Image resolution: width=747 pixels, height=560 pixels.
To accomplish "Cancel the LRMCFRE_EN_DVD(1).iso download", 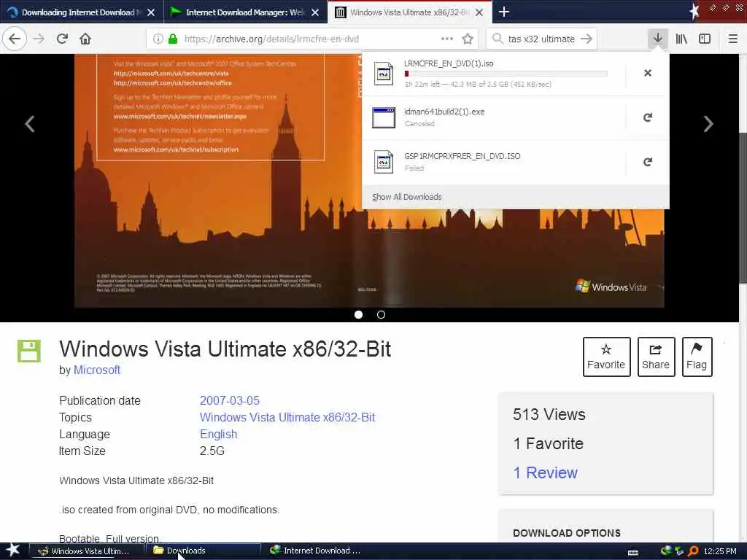I will (x=648, y=73).
